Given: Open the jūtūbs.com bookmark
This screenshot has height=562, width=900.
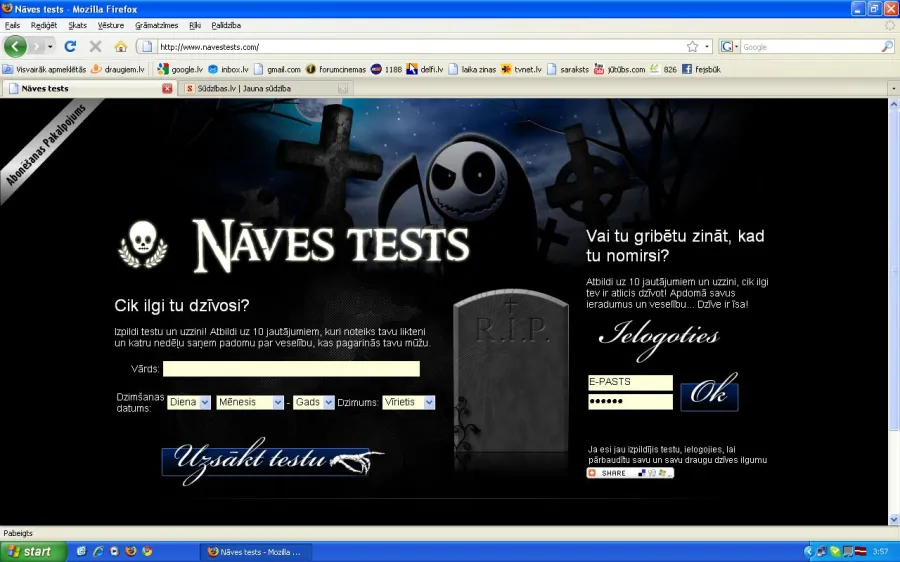Looking at the screenshot, I should pyautogui.click(x=619, y=69).
